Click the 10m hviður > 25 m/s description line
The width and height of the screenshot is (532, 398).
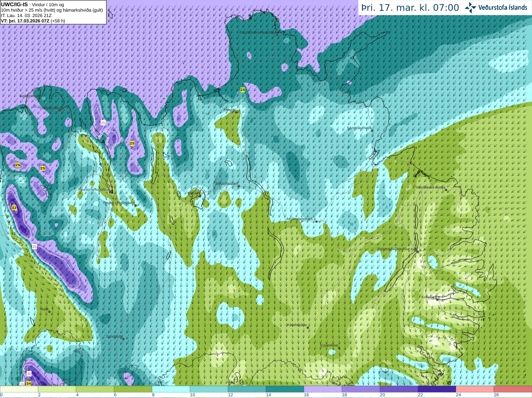coord(52,10)
